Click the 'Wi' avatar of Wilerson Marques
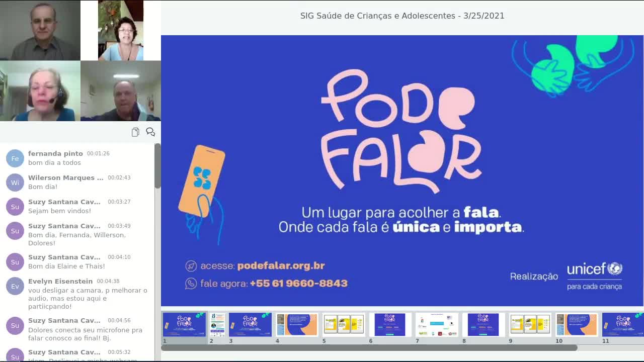Screen dimensions: 644x362 click(15, 183)
